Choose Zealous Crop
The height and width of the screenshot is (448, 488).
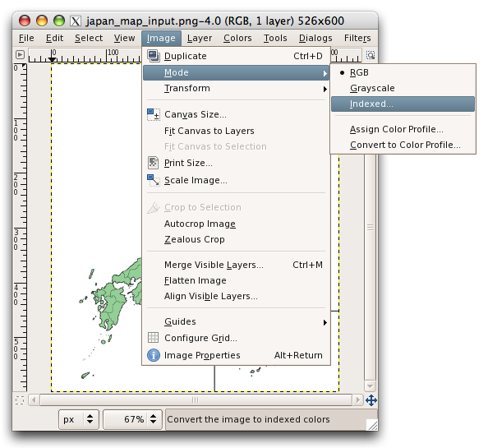[x=236, y=239]
